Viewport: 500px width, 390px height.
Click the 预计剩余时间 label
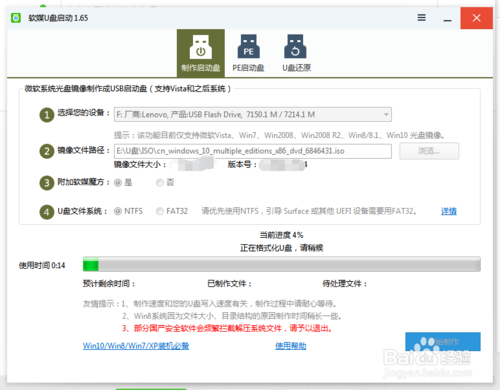pos(109,284)
